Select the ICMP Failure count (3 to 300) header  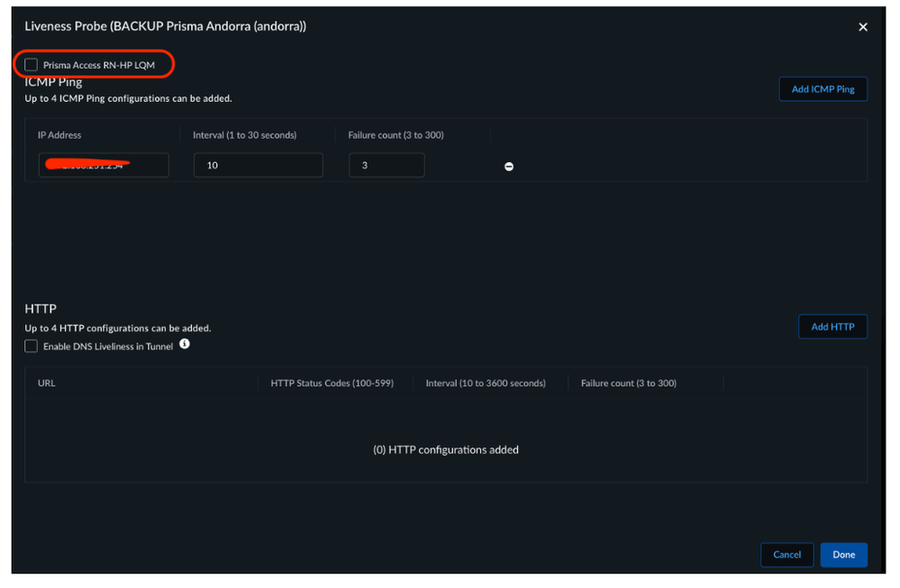[x=396, y=135]
